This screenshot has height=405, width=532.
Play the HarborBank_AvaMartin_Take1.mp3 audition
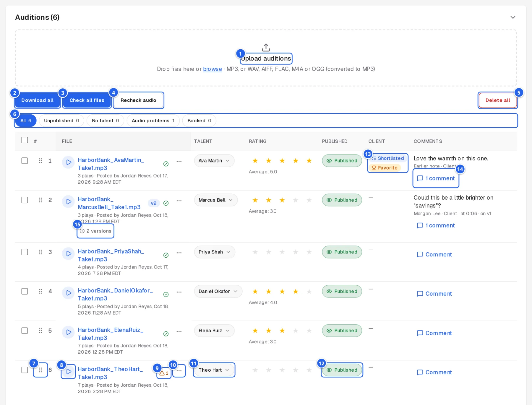tap(68, 162)
